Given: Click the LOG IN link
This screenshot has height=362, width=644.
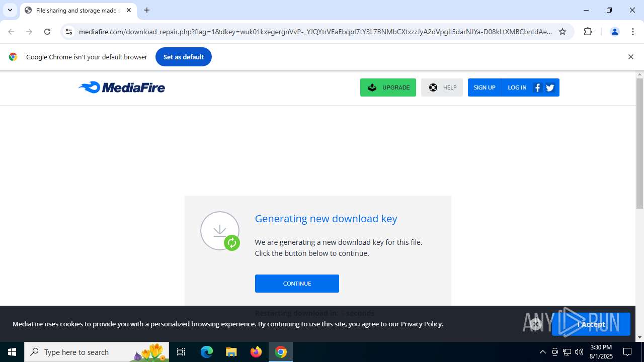Looking at the screenshot, I should coord(517,87).
